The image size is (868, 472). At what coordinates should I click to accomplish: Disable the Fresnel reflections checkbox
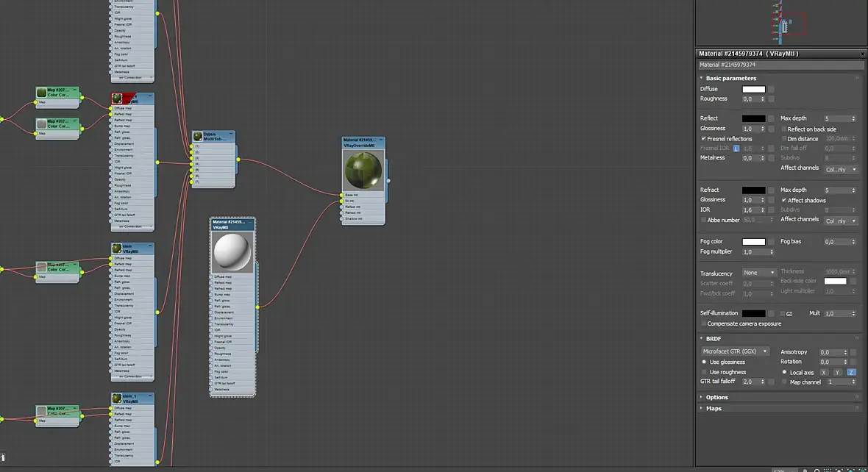pos(703,139)
